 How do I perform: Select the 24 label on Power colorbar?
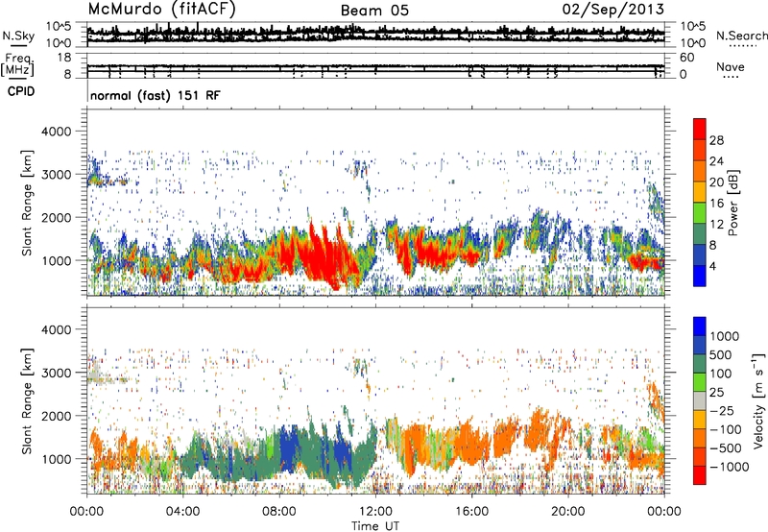pyautogui.click(x=716, y=161)
